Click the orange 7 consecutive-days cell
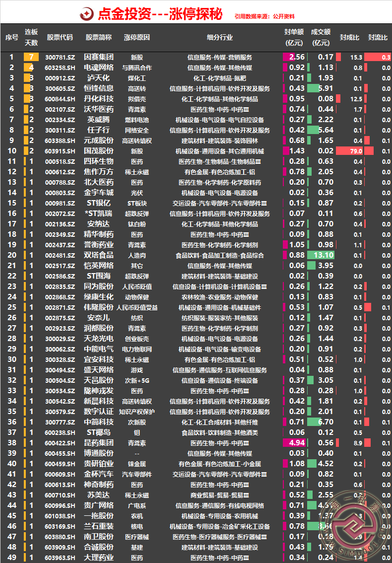This screenshot has width=392, height=563. click(x=31, y=57)
